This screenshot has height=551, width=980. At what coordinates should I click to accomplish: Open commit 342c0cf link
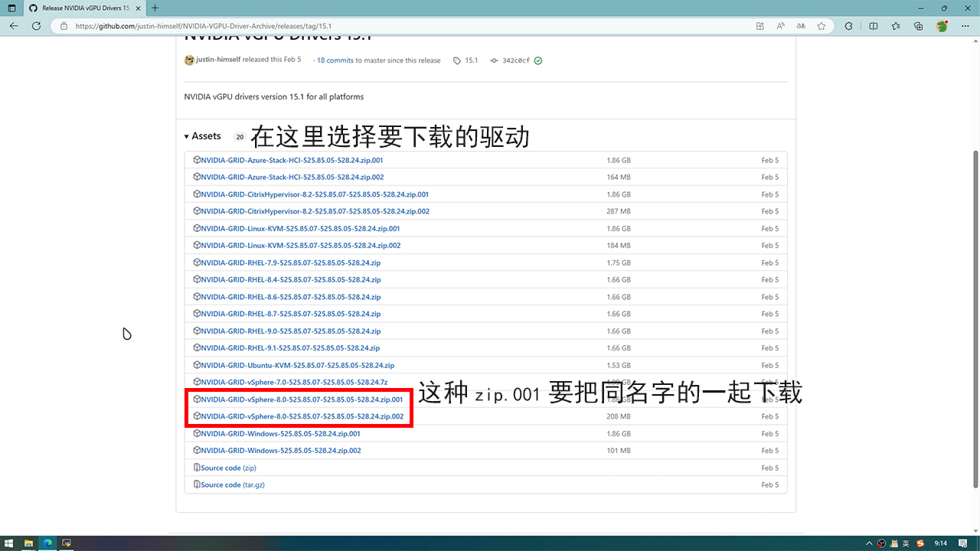[515, 60]
